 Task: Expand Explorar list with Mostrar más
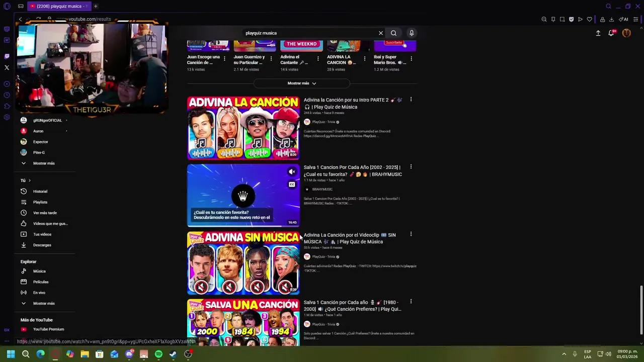pyautogui.click(x=44, y=304)
